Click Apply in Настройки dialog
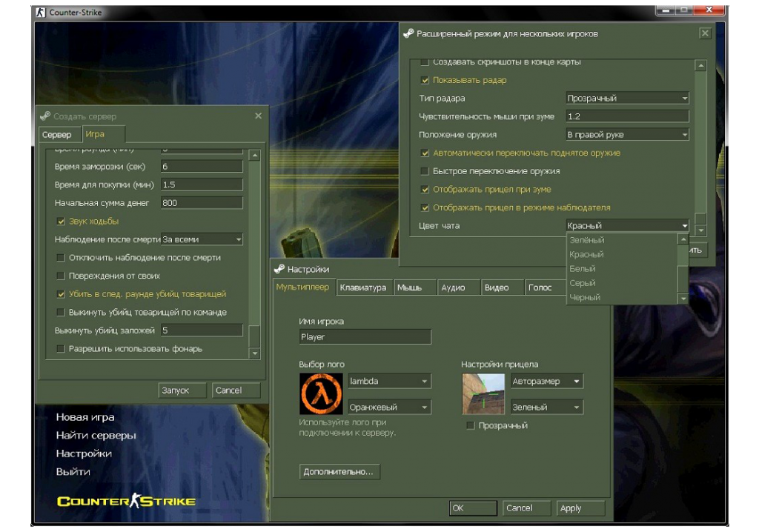The image size is (759, 532). [x=580, y=508]
